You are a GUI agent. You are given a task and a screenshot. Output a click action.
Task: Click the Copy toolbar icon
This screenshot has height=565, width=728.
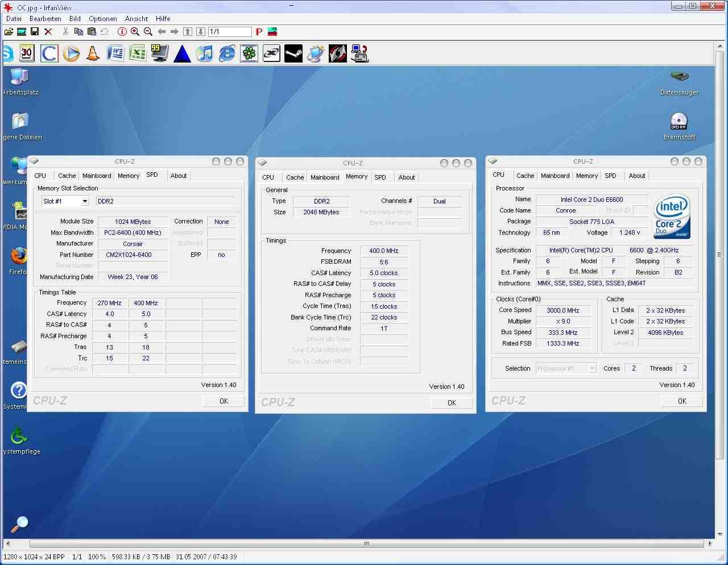tap(78, 32)
